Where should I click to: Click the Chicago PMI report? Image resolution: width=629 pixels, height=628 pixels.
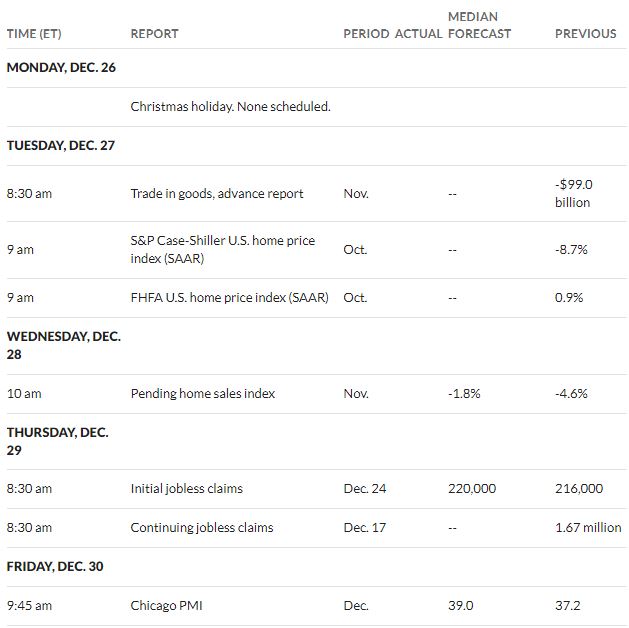pyautogui.click(x=166, y=605)
